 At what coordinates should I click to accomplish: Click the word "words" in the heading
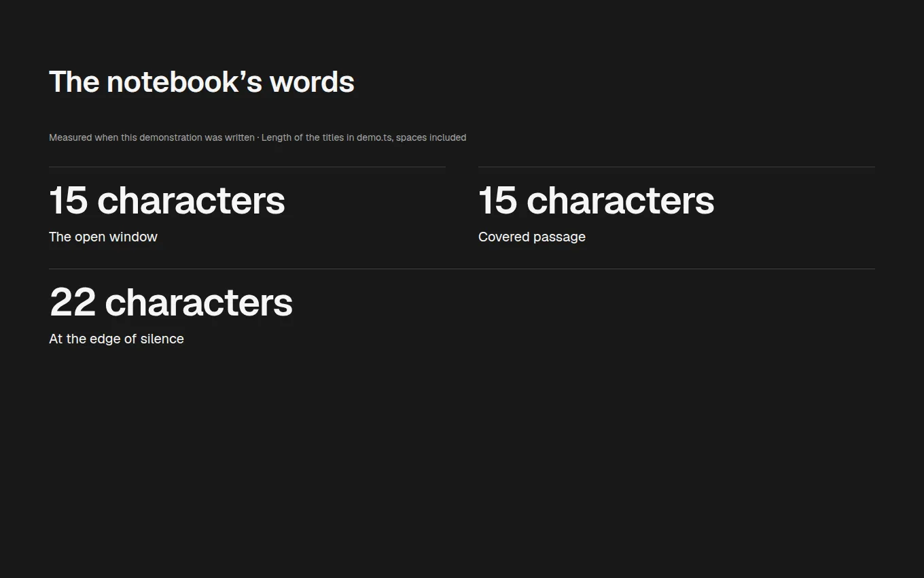point(312,82)
